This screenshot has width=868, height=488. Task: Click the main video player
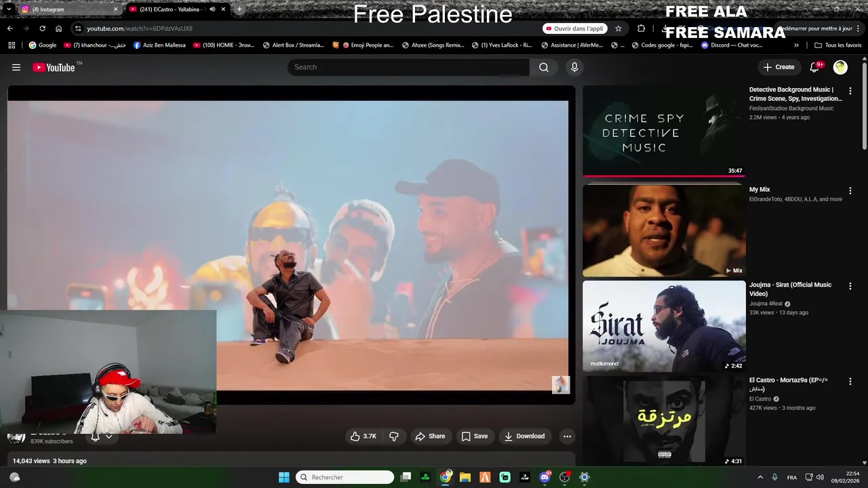291,245
